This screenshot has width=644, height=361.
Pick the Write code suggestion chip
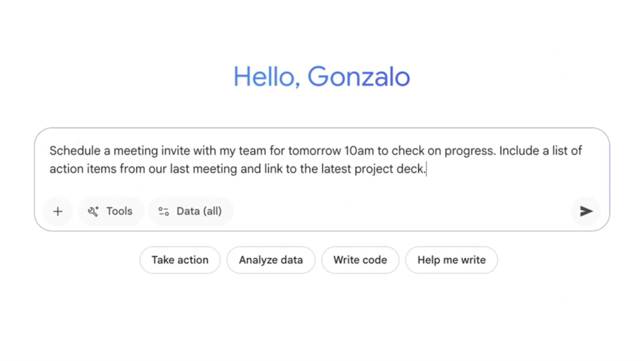point(360,260)
